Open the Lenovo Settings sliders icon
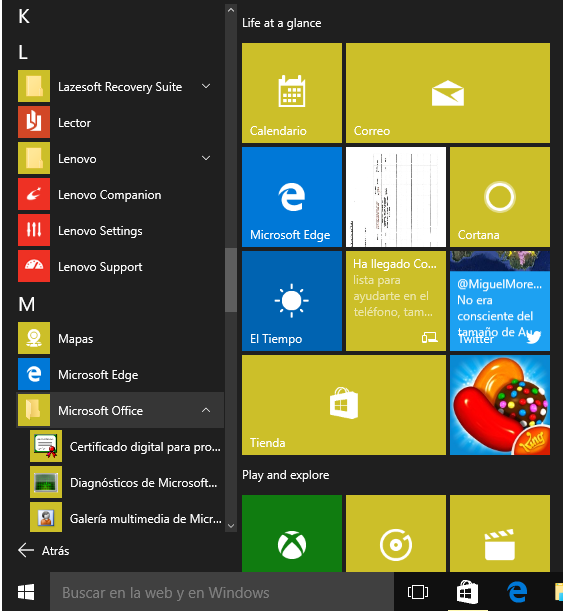Image resolution: width=563 pixels, height=611 pixels. point(34,230)
